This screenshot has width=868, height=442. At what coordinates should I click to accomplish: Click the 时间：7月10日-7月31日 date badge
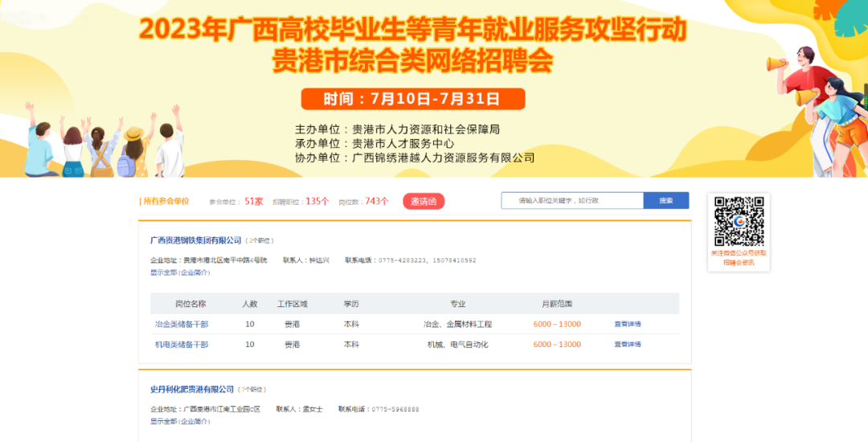tap(413, 99)
